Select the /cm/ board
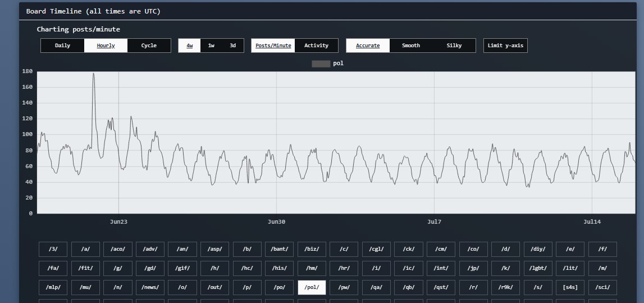This screenshot has height=303, width=644. click(x=441, y=249)
